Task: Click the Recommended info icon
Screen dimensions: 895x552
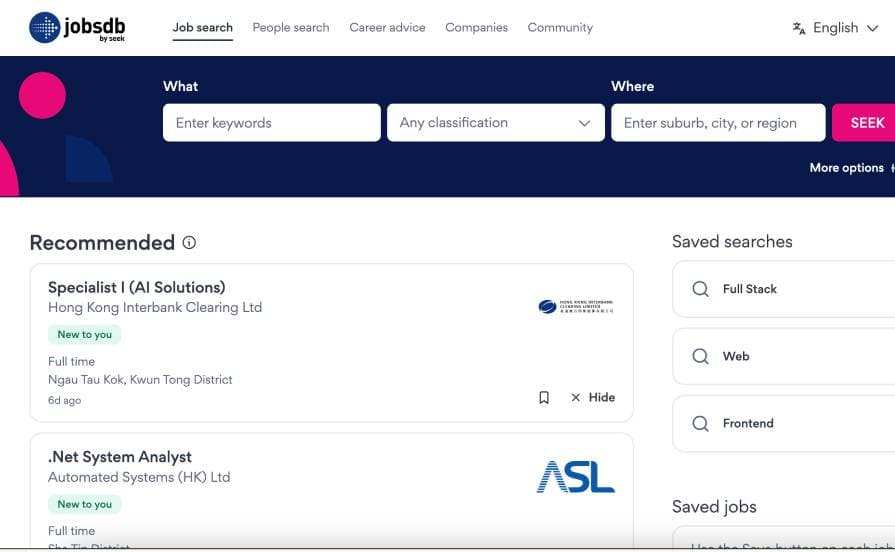Action: (189, 243)
